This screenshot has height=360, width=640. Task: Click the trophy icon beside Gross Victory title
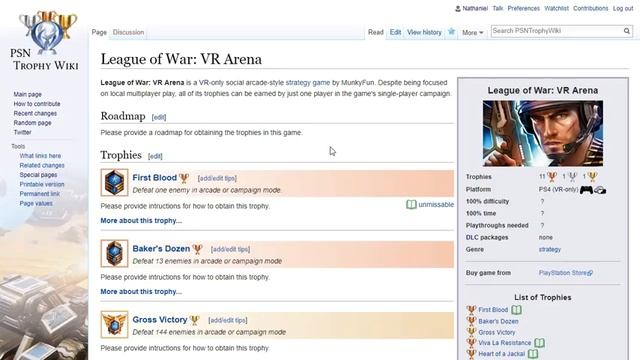coord(195,320)
